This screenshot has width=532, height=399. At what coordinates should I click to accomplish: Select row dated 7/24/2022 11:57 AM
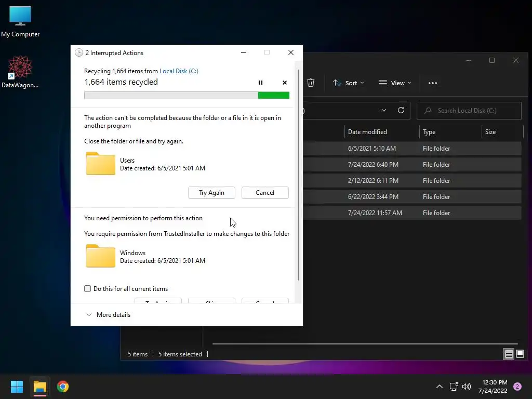click(412, 213)
